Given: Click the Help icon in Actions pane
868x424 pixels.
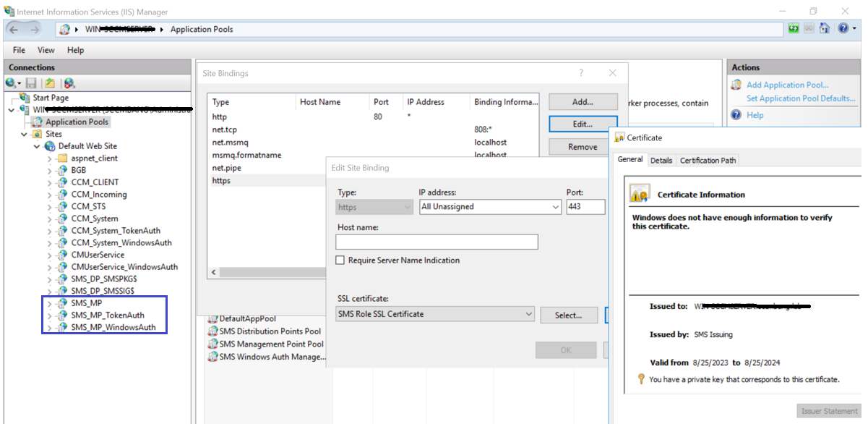Looking at the screenshot, I should coord(736,115).
